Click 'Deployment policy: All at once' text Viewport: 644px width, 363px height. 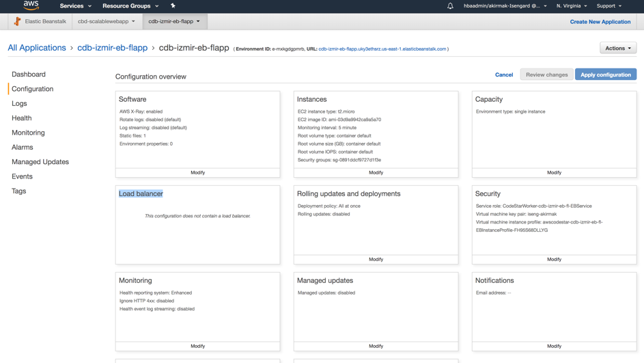[x=329, y=206]
